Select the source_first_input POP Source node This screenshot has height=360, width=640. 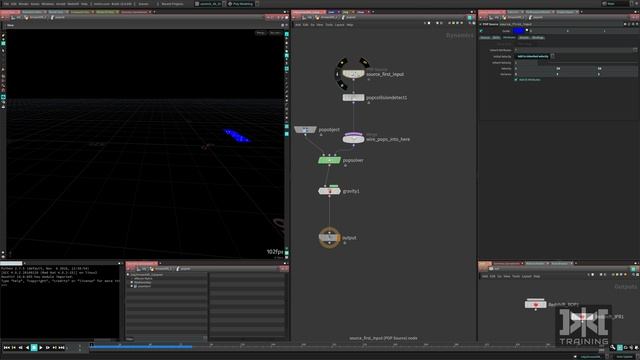click(x=353, y=74)
